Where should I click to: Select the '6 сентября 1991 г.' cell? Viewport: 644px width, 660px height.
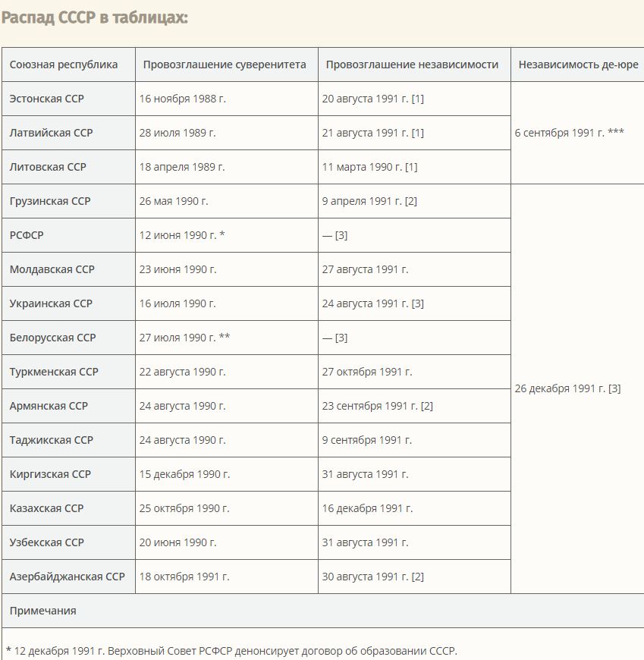point(577,133)
